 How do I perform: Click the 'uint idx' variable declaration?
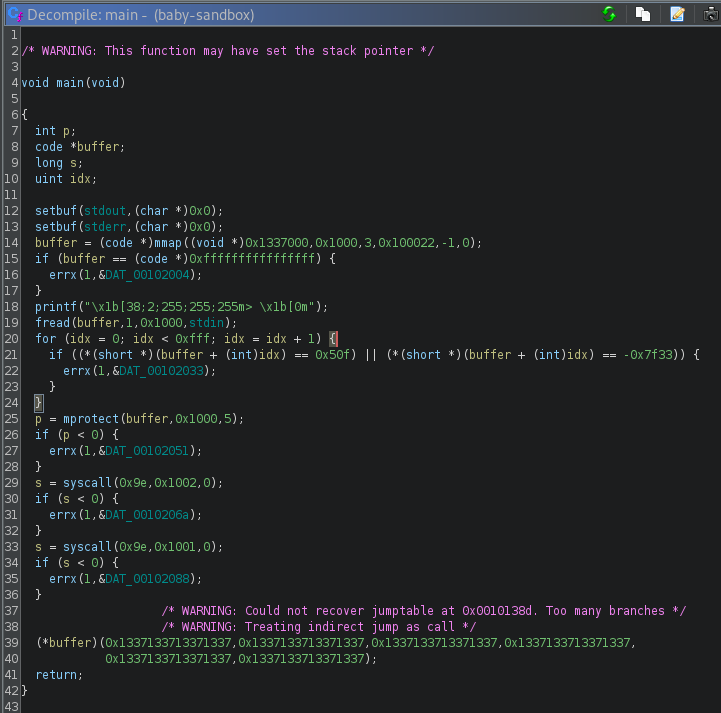81,178
